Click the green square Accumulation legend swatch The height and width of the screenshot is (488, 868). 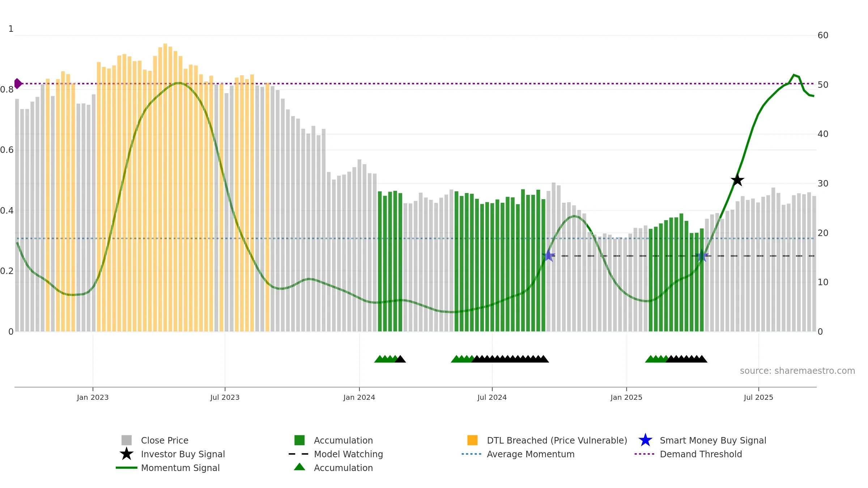[299, 440]
